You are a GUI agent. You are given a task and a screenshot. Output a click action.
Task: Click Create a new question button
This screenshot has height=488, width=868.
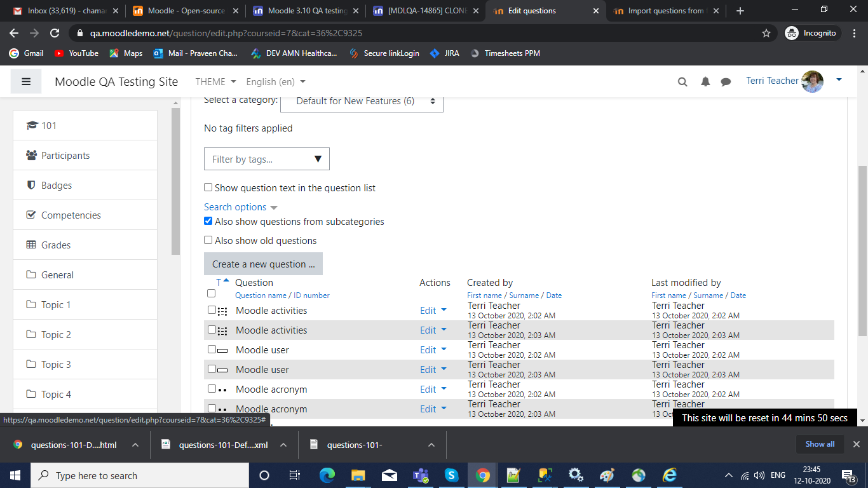[263, 264]
